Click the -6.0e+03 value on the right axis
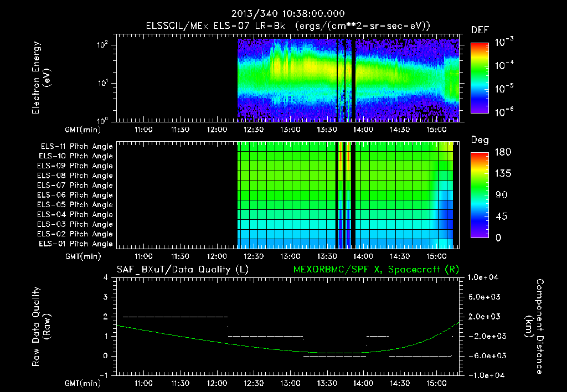 (x=484, y=356)
